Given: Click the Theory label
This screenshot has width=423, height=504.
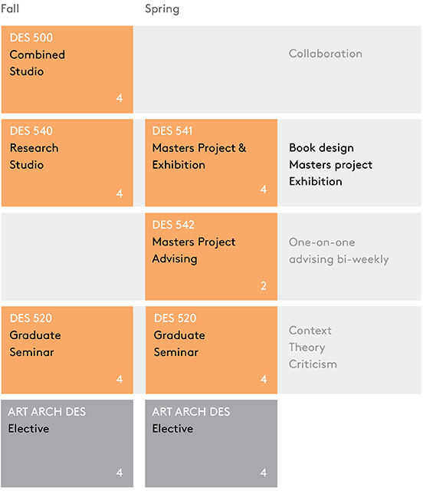Looking at the screenshot, I should point(307,348).
